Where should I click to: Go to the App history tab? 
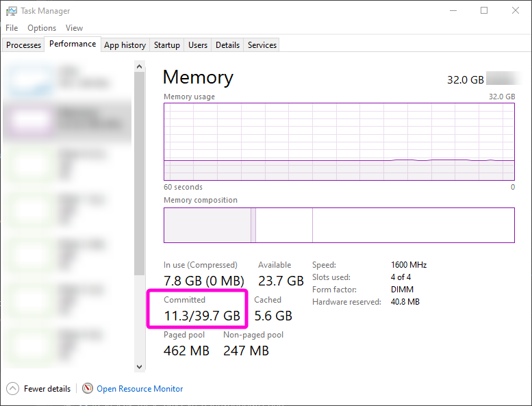pos(125,45)
